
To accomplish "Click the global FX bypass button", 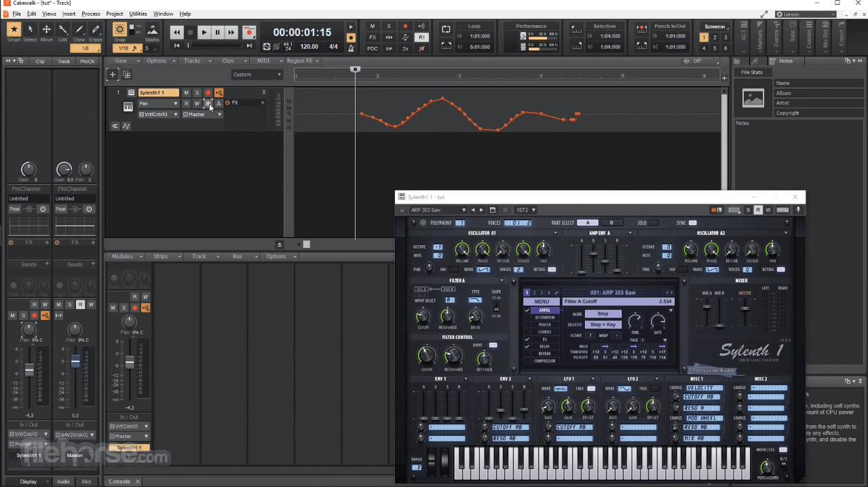I will pos(373,37).
